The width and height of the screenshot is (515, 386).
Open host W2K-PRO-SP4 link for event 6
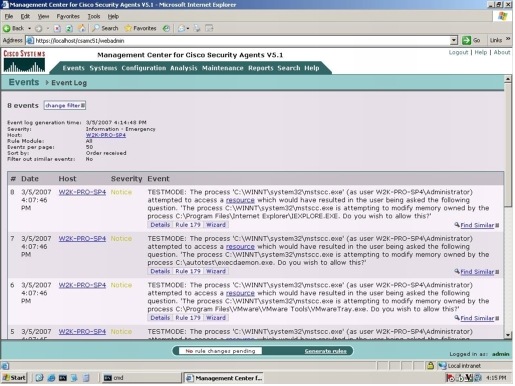[82, 285]
